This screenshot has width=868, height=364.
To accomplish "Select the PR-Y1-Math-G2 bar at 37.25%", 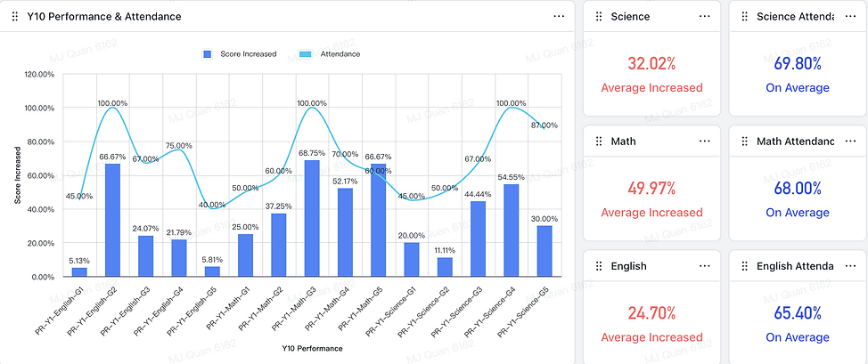I will (279, 245).
